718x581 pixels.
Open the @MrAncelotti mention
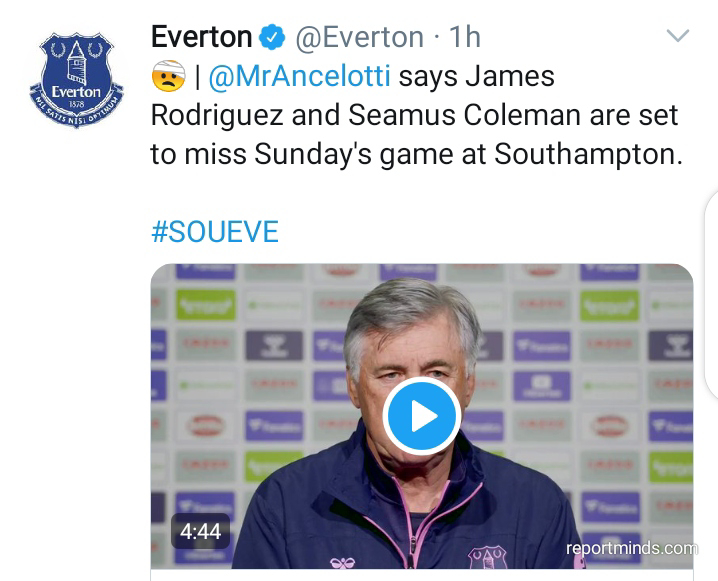pos(300,76)
